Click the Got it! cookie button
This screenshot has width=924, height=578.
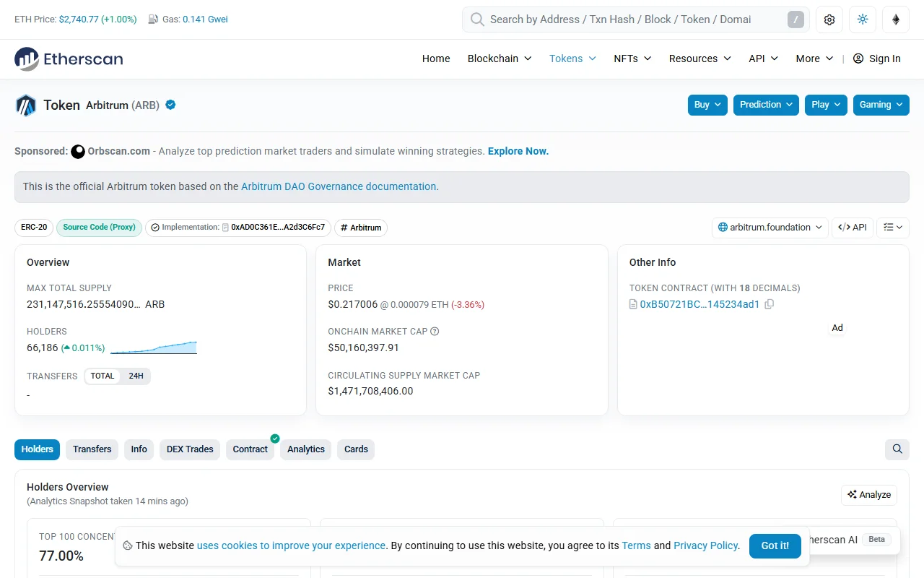pyautogui.click(x=775, y=546)
